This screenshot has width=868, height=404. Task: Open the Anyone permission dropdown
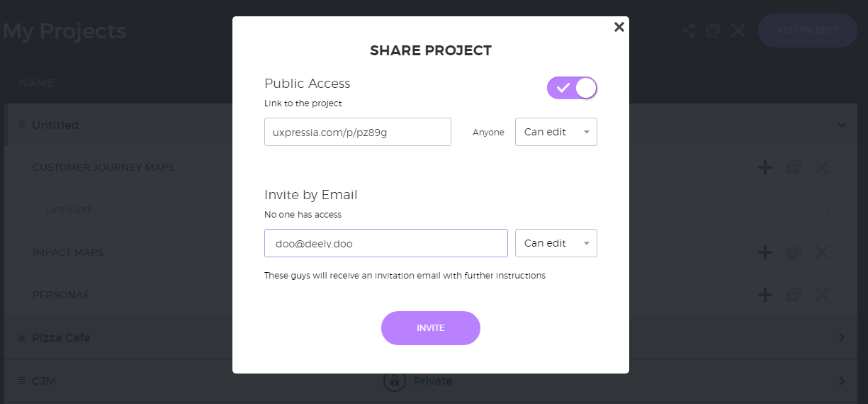click(556, 132)
